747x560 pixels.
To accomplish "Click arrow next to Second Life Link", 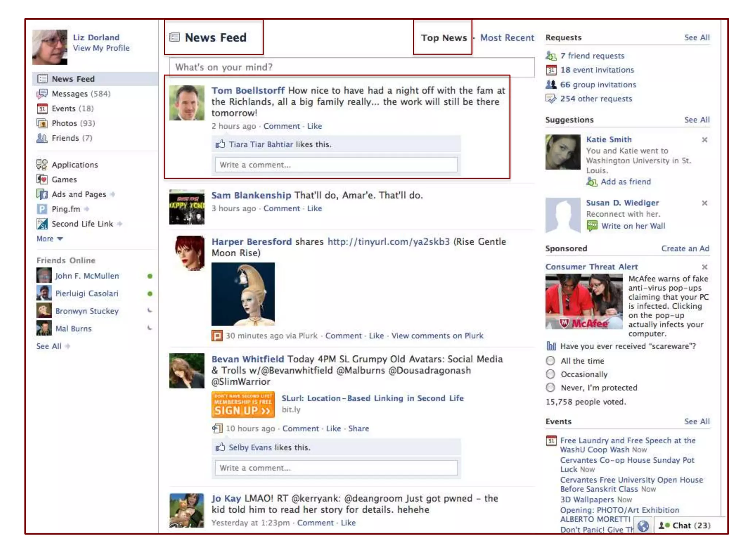I will pyautogui.click(x=120, y=224).
